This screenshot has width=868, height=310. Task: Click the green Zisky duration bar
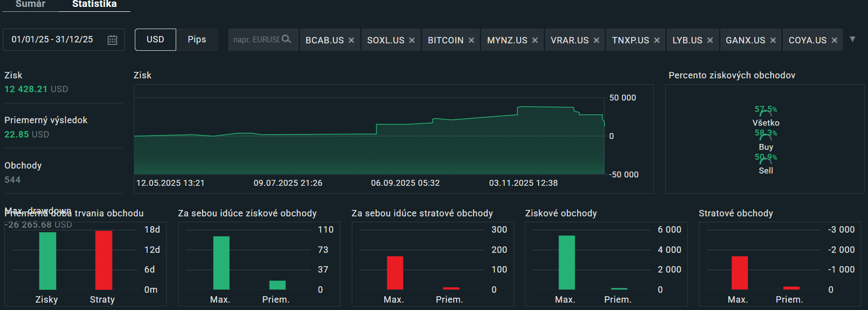(48, 261)
